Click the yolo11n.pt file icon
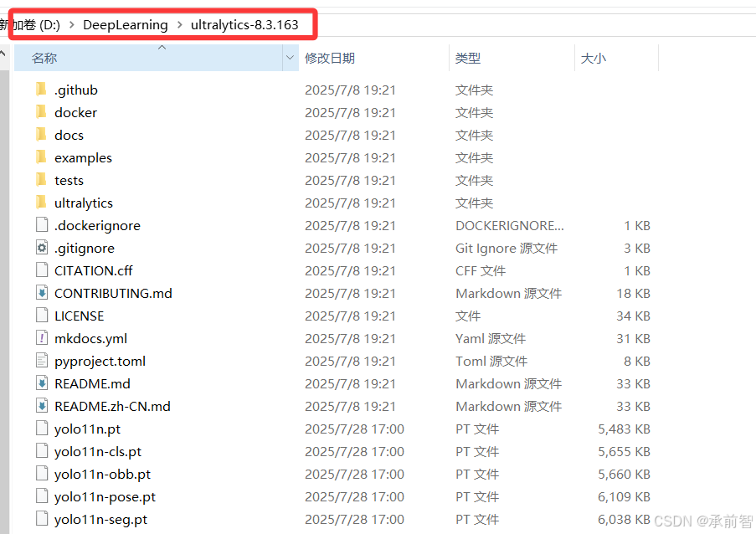Image resolution: width=756 pixels, height=534 pixels. (x=42, y=429)
